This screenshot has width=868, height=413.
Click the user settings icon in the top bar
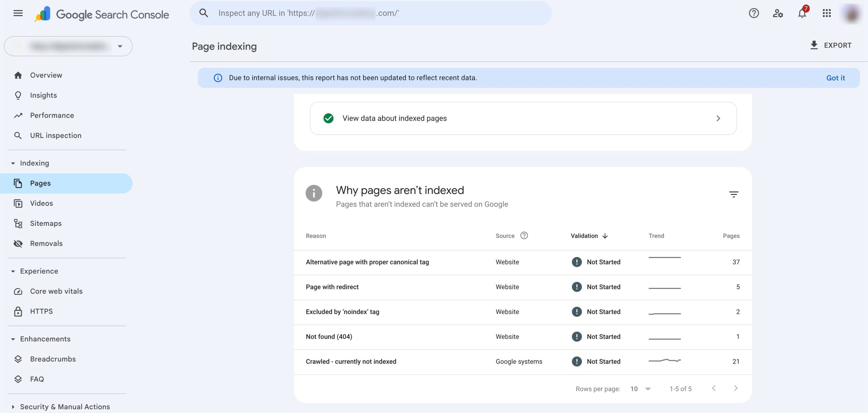tap(778, 14)
